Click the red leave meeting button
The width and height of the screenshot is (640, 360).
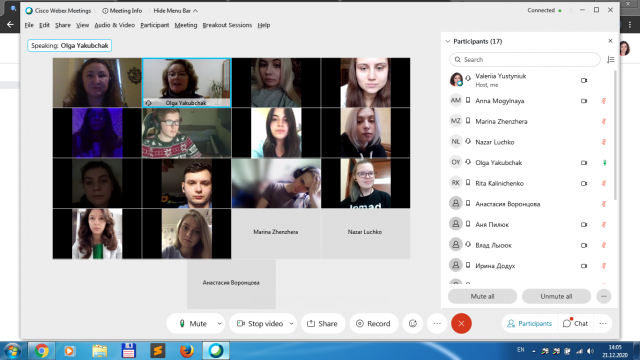(461, 324)
